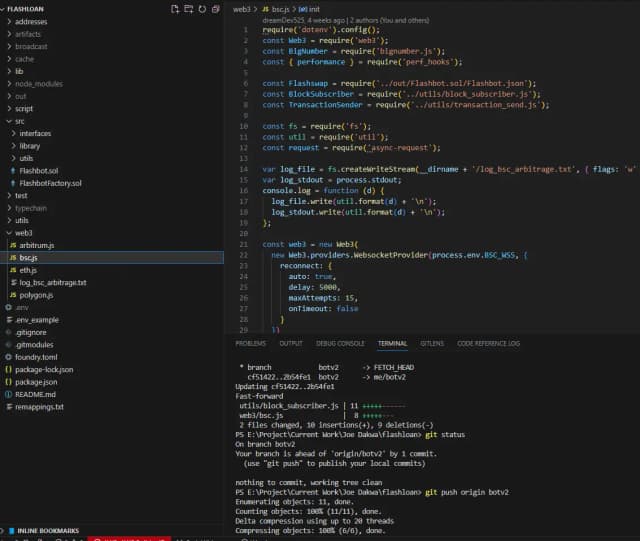Open the Flashbot.sol Solidity file
The width and height of the screenshot is (640, 541).
tap(38, 171)
